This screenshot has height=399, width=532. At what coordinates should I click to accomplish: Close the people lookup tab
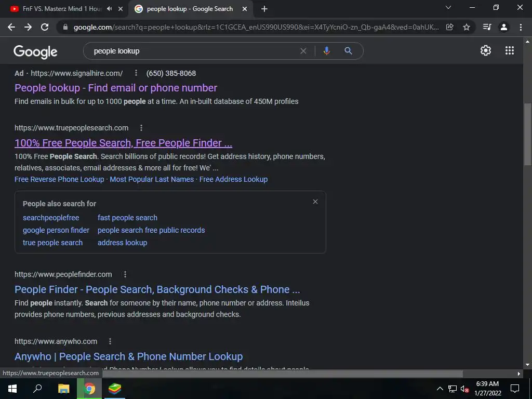coord(245,9)
